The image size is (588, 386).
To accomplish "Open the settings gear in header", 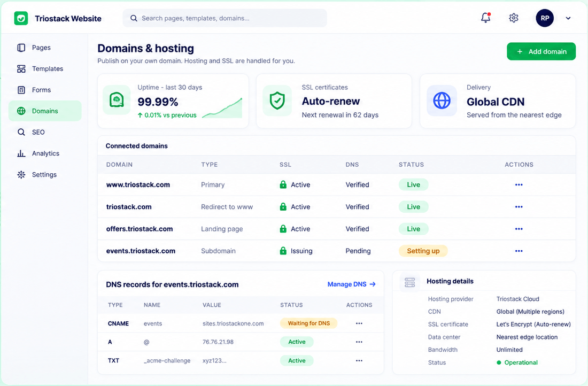I will coord(513,18).
